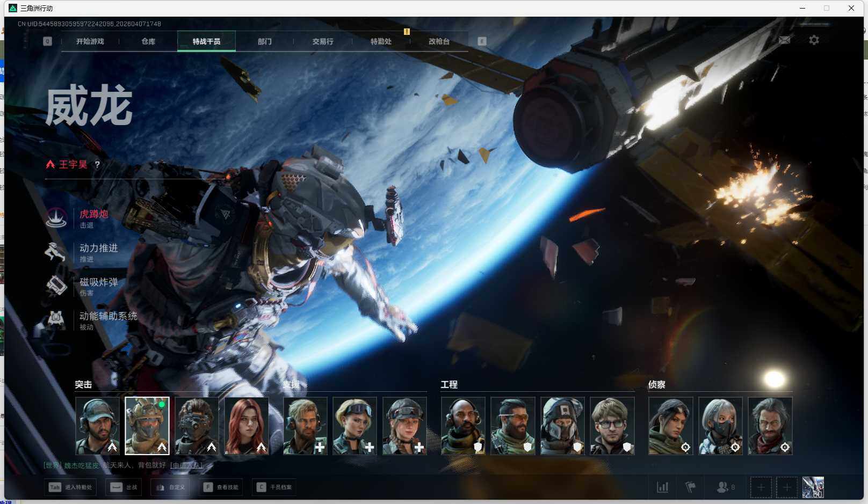Click the yellow notification marker above 特勤处
This screenshot has width=868, height=504.
pos(407,32)
